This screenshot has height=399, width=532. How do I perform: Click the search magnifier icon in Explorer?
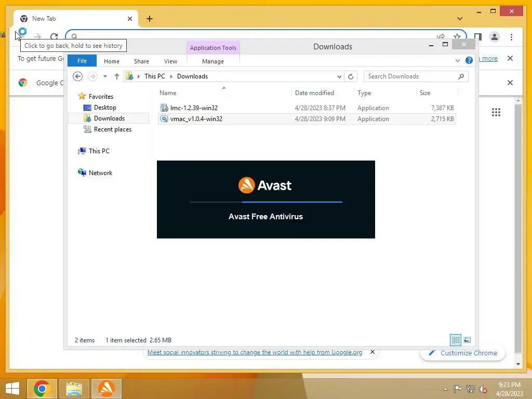461,76
